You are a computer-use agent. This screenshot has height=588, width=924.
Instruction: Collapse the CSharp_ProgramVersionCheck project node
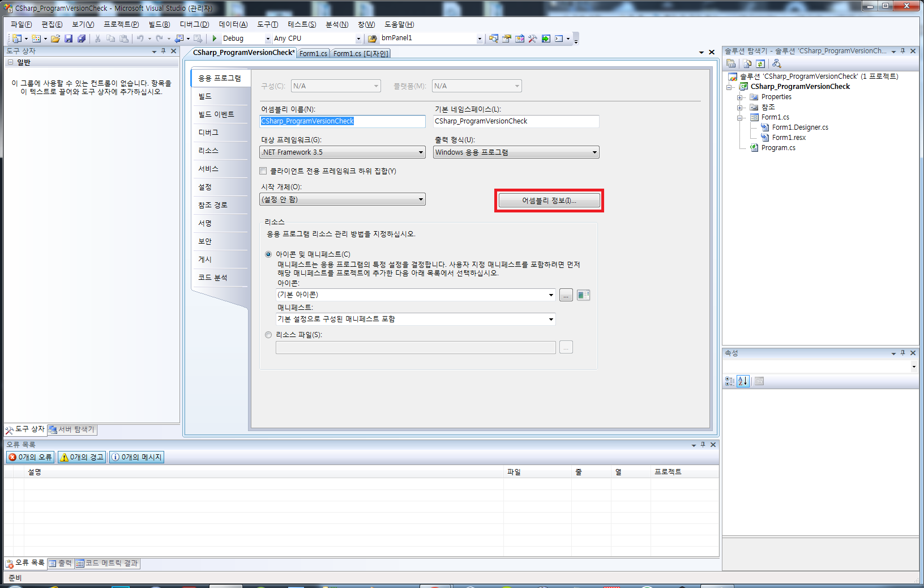[729, 87]
